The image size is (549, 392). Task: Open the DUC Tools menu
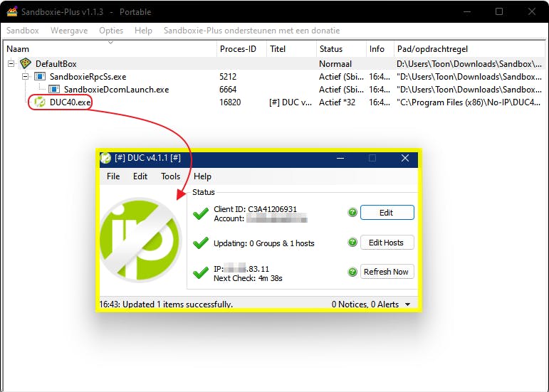coord(170,176)
